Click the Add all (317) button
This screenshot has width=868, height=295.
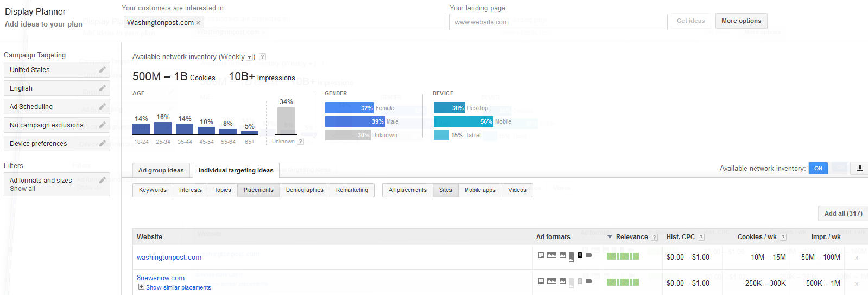point(843,213)
